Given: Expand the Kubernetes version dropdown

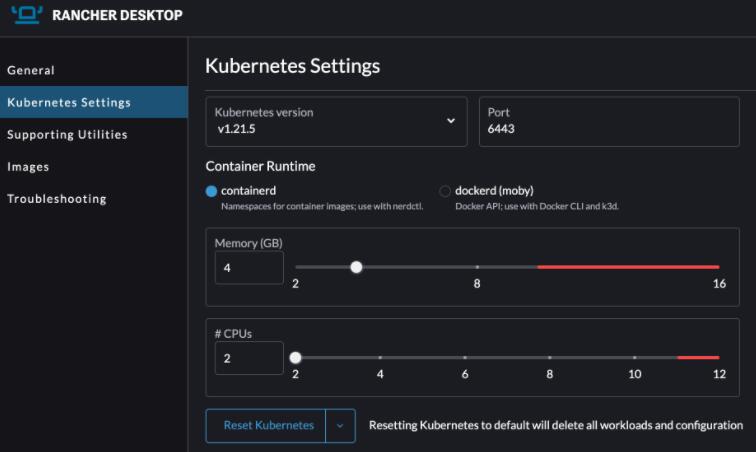Looking at the screenshot, I should tap(336, 122).
